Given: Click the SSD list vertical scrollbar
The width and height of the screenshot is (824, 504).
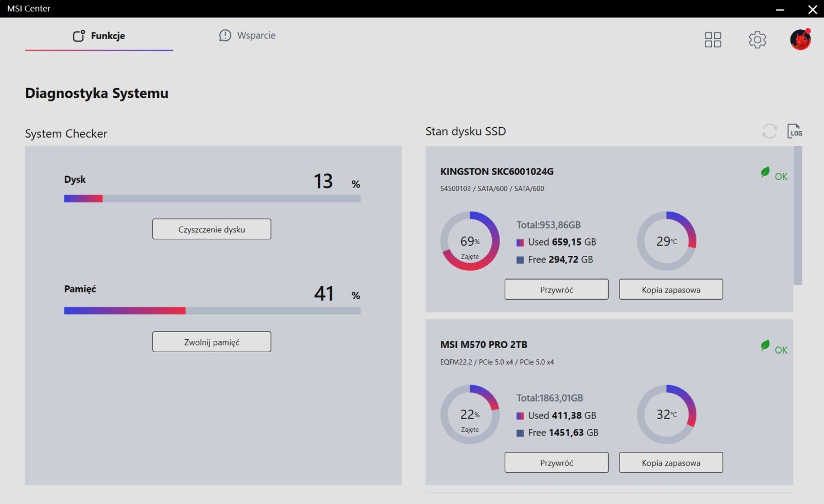Looking at the screenshot, I should click(x=798, y=215).
